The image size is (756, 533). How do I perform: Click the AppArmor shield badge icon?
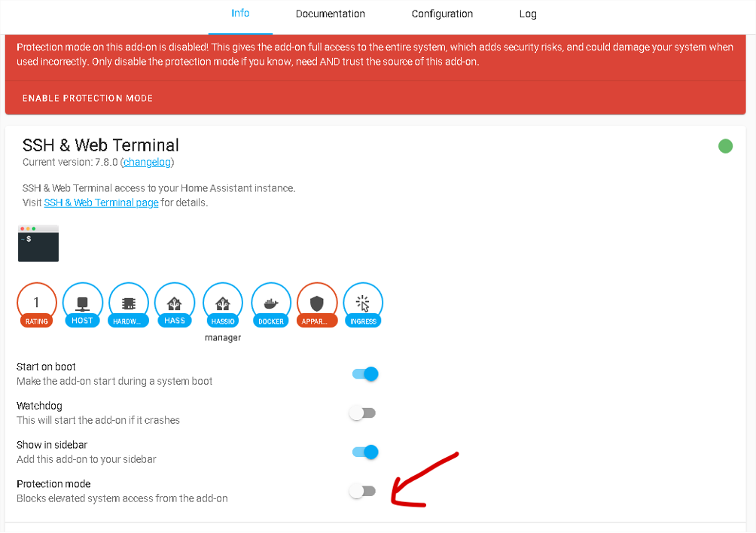point(317,306)
